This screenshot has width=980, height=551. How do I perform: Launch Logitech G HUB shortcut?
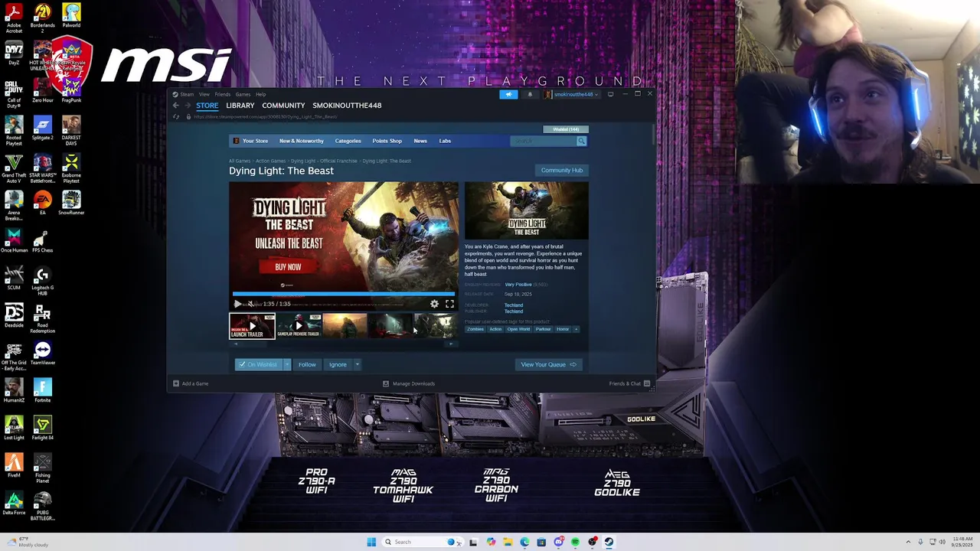(42, 281)
